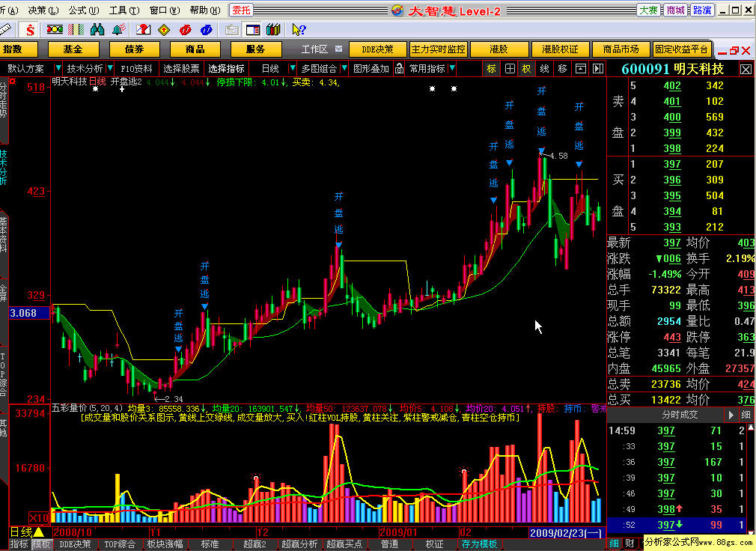Image resolution: width=756 pixels, height=551 pixels.
Task: Click the collapse panel up-arrow icon
Action: (x=581, y=68)
